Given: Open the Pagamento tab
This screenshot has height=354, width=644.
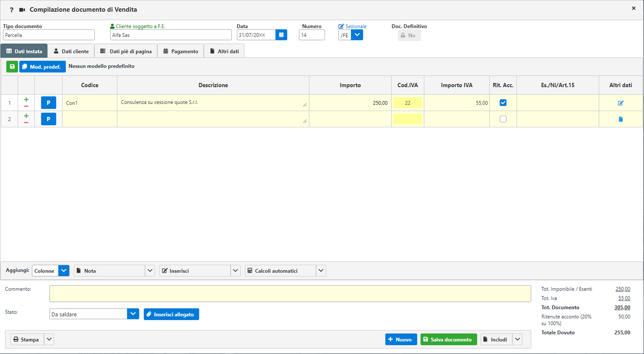Looking at the screenshot, I should 181,51.
